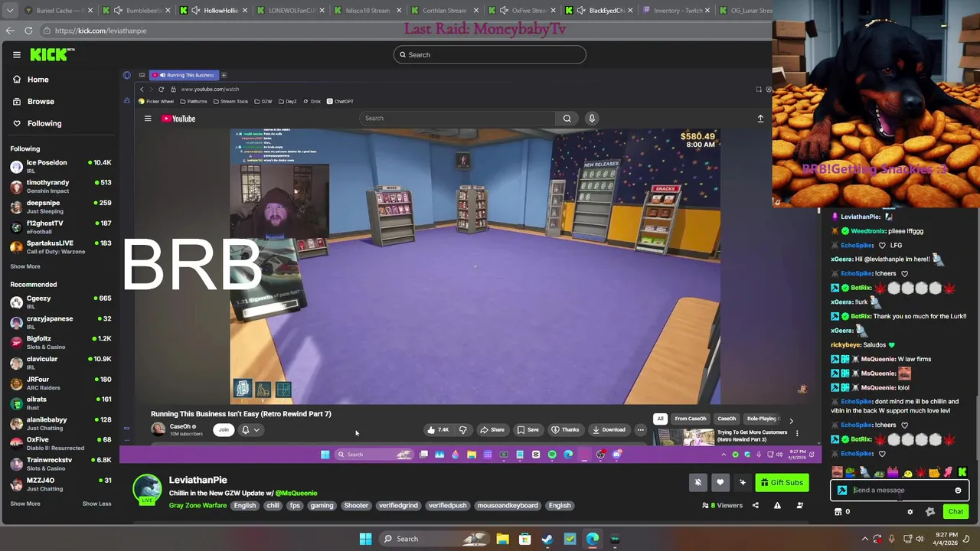Open Home in the Kick sidebar
980x551 pixels.
pos(38,80)
